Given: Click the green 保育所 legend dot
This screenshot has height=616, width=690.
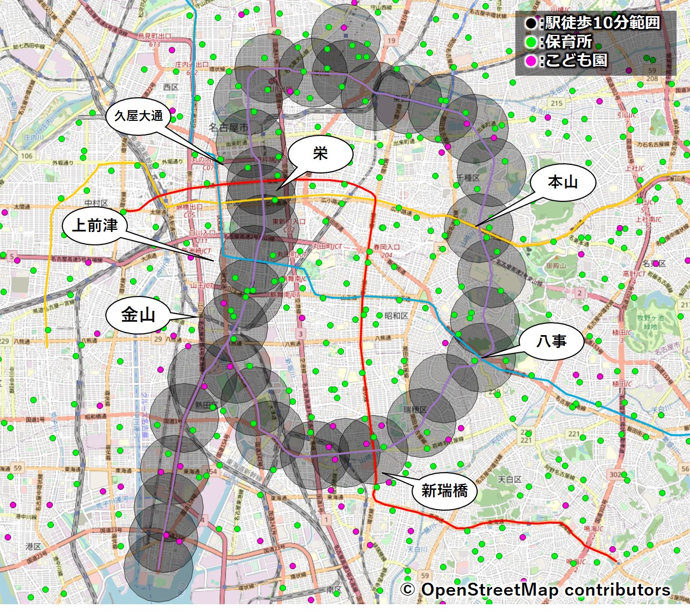Looking at the screenshot, I should (x=531, y=42).
